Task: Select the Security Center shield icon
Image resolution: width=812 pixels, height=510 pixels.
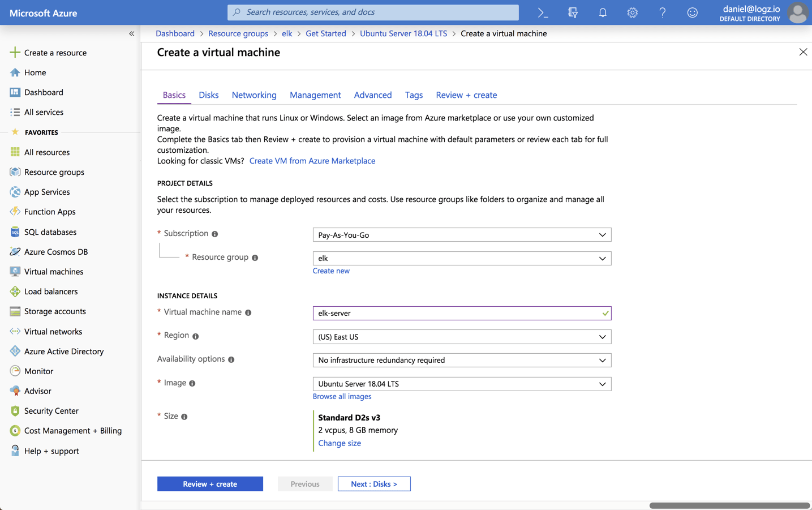Action: (x=15, y=411)
